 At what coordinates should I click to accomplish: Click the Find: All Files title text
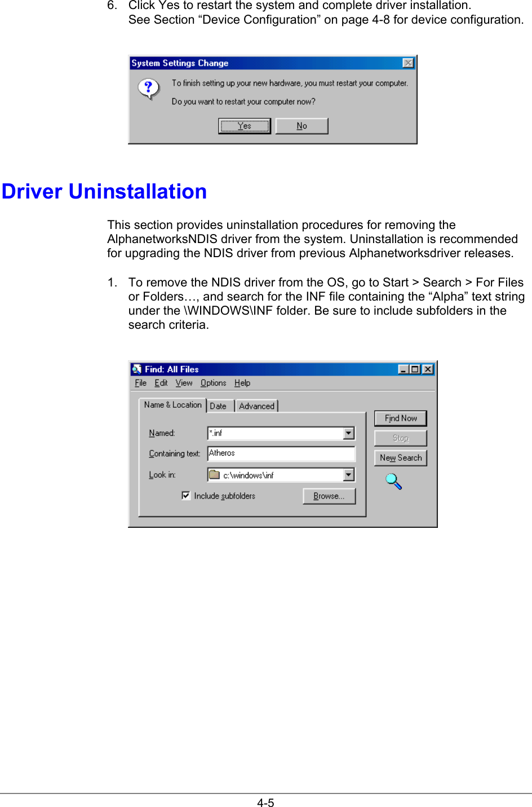tap(172, 369)
